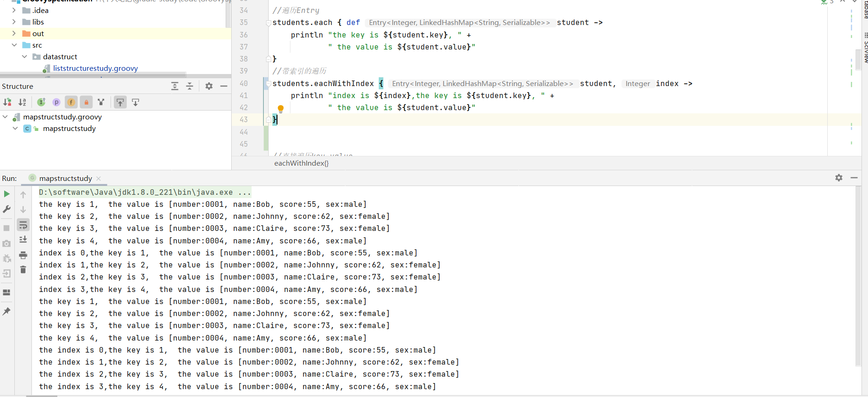
Task: Expand the libs folder in project tree
Action: (14, 22)
